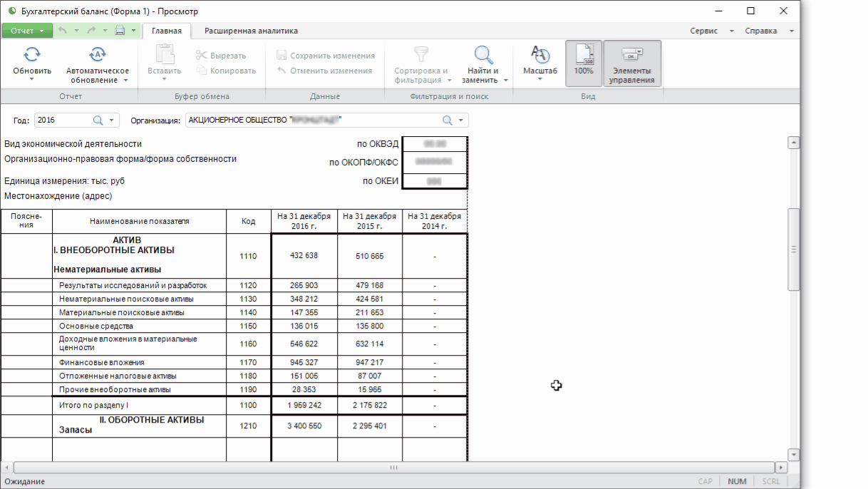
Task: Click the Обновить refresh icon
Action: coord(32,54)
